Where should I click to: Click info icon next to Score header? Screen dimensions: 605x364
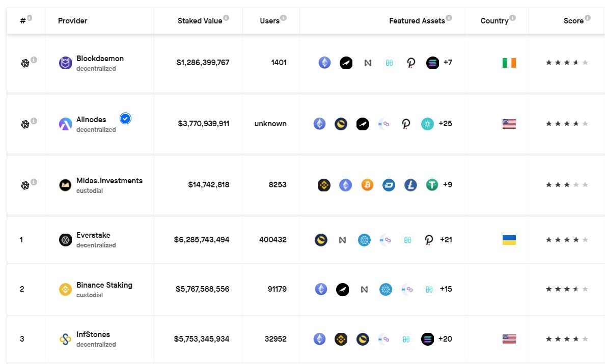(x=587, y=18)
